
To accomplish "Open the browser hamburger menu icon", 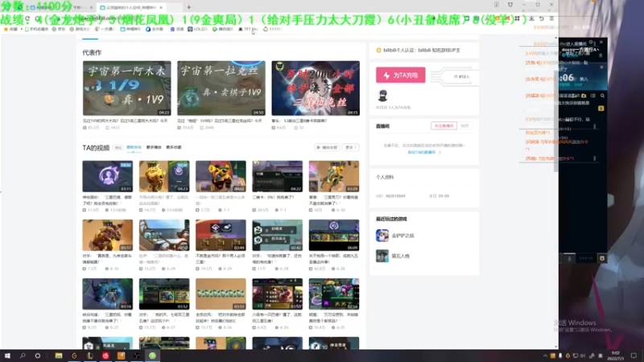I will (x=551, y=19).
